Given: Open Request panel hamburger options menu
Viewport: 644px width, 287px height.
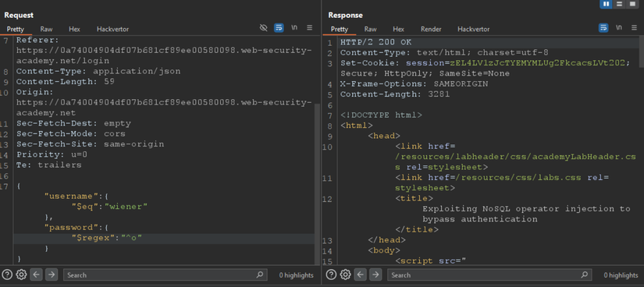Looking at the screenshot, I should point(309,28).
